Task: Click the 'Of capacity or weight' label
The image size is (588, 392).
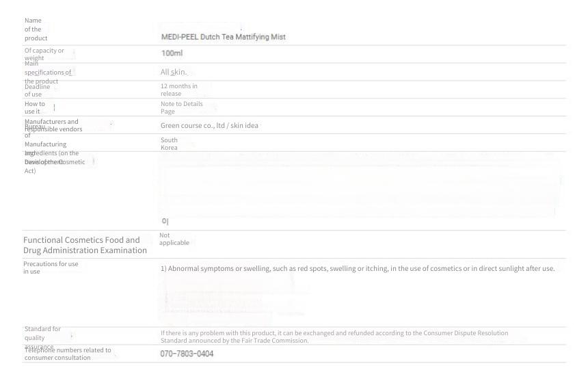Action: tap(44, 54)
